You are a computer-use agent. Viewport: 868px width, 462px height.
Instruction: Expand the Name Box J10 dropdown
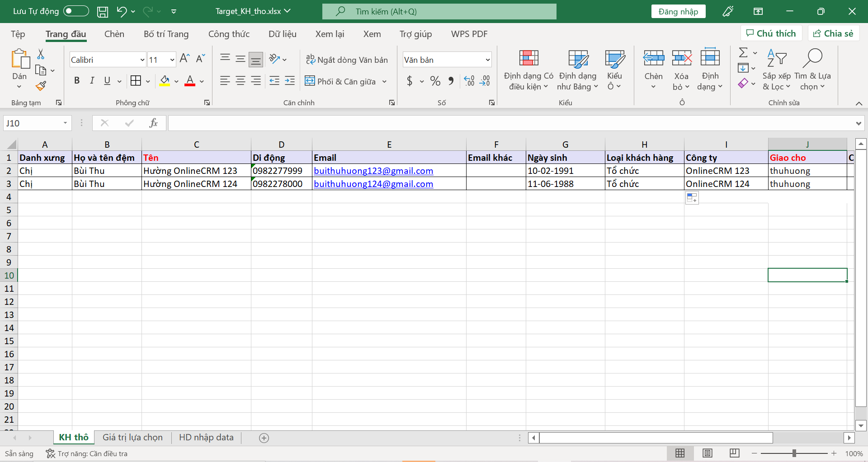(x=65, y=123)
